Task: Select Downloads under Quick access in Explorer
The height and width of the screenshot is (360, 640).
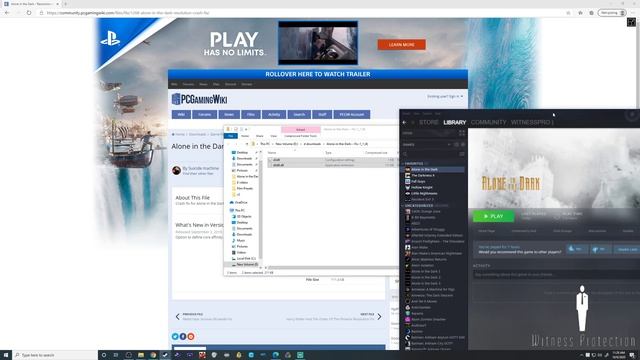Action: tap(244, 158)
